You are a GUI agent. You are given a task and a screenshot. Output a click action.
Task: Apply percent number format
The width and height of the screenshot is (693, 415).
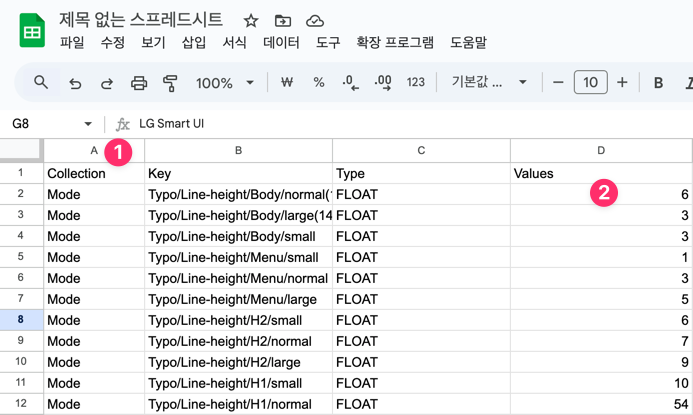point(319,83)
